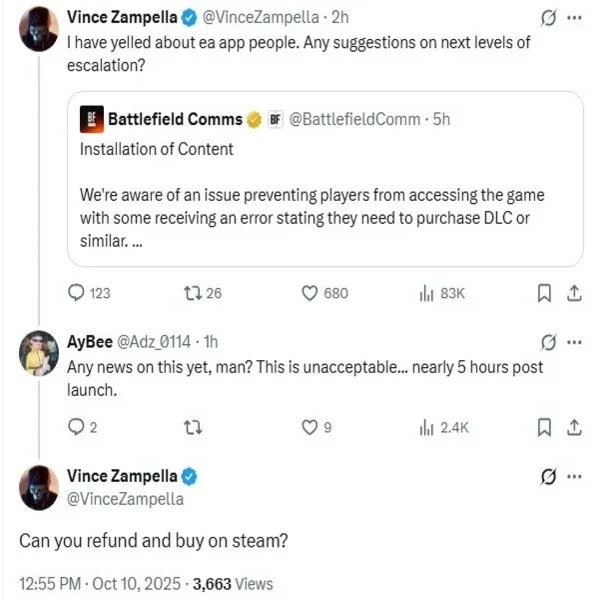Bookmark Vince Zampella's top tweet
This screenshot has width=600, height=600.
[545, 293]
